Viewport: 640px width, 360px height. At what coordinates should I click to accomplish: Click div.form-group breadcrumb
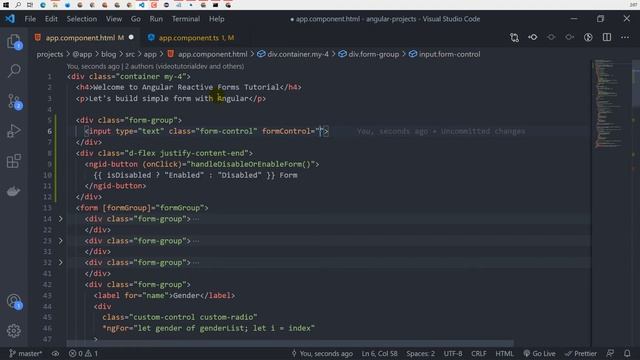(x=369, y=54)
